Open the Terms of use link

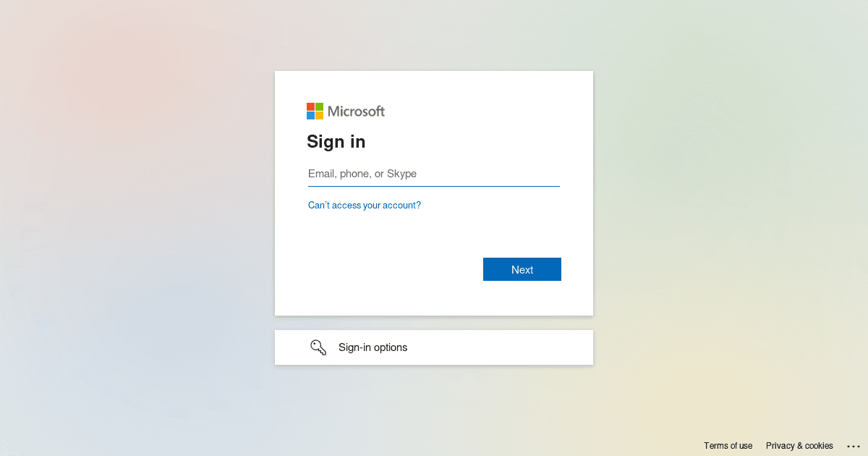coord(728,446)
